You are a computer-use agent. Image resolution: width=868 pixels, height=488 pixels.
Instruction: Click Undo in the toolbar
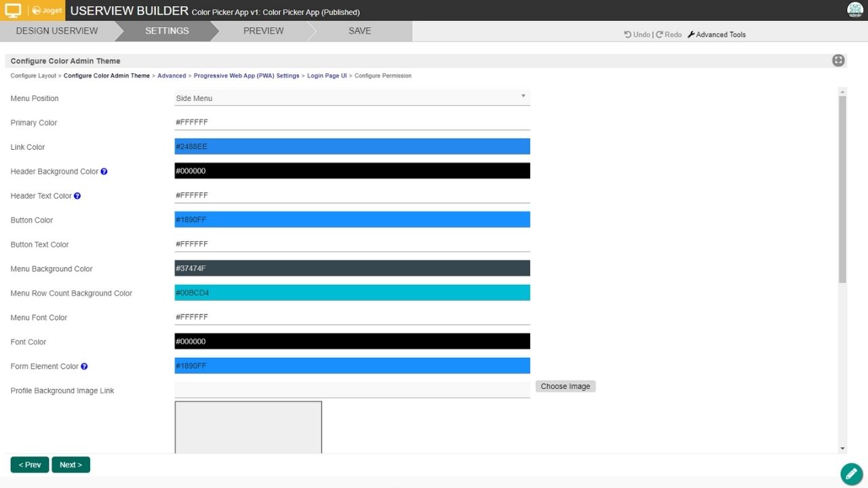[637, 35]
